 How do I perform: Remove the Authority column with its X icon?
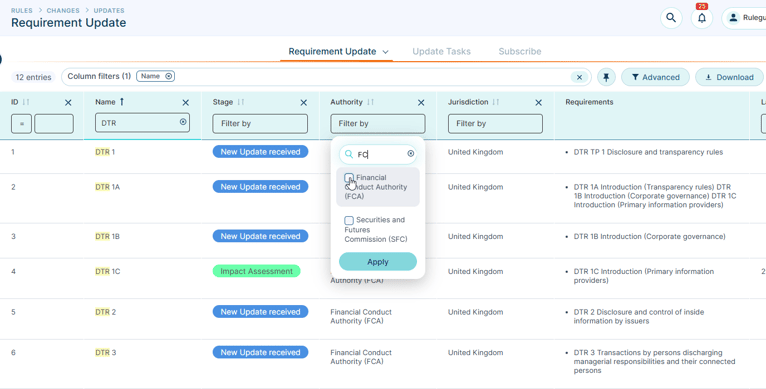point(421,103)
